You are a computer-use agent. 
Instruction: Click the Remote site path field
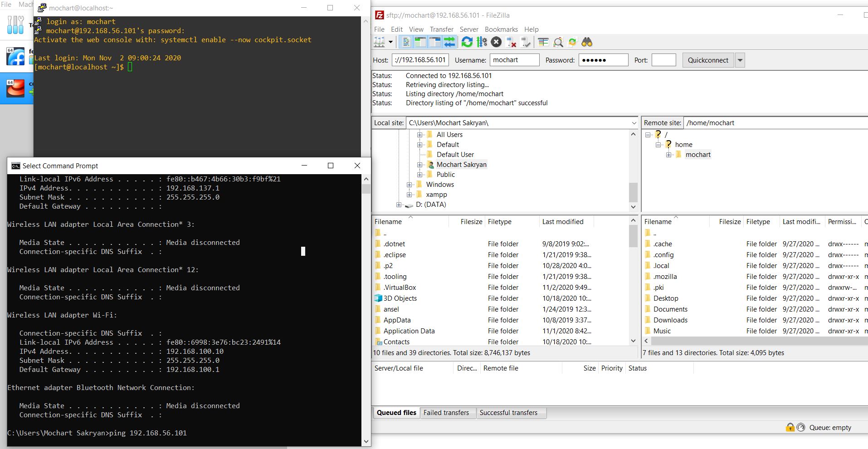[x=775, y=123]
